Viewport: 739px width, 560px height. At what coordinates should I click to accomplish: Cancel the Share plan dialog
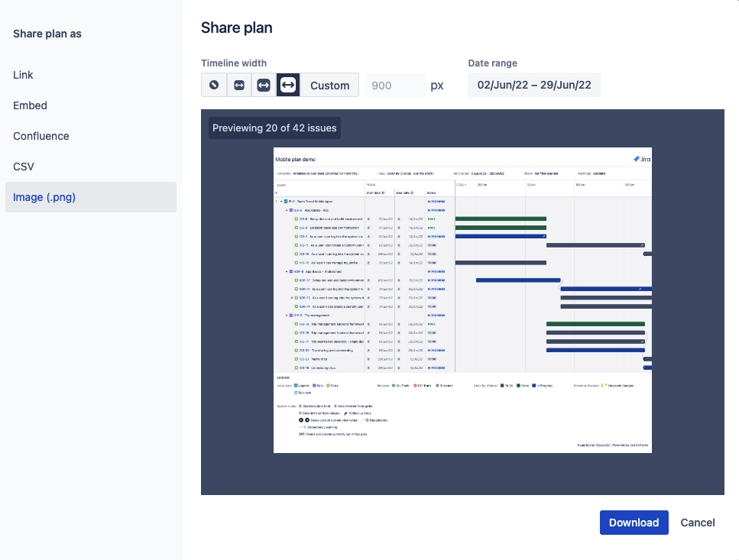(697, 522)
